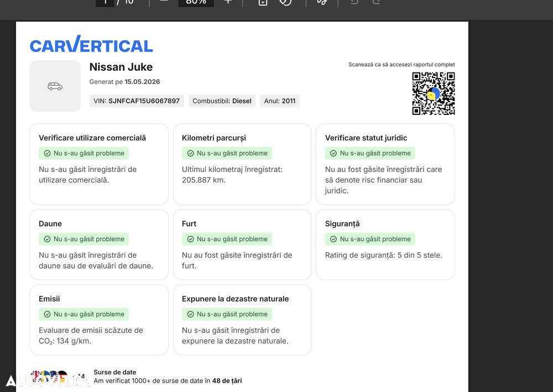The height and width of the screenshot is (392, 553).
Task: Click the redo arrow icon
Action: pos(376,2)
